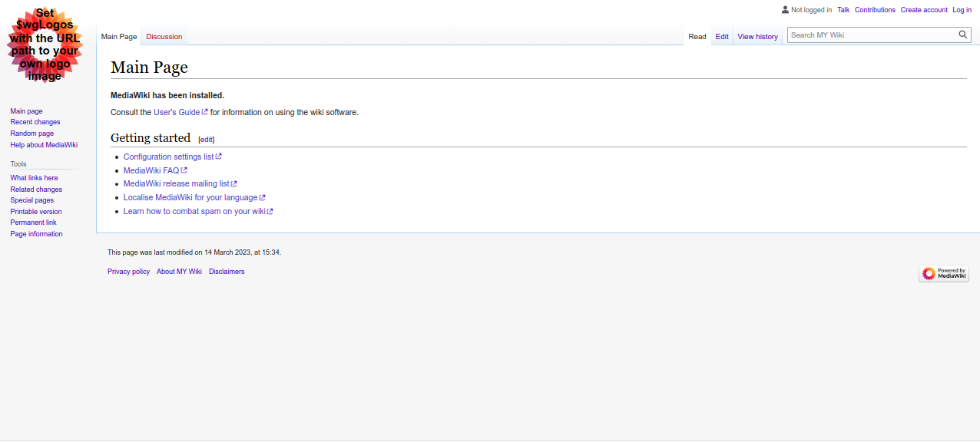980x442 pixels.
Task: Open Recent changes in sidebar
Action: (x=35, y=122)
